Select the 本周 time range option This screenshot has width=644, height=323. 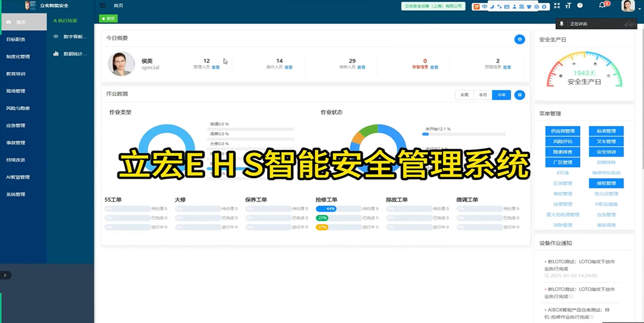point(464,95)
